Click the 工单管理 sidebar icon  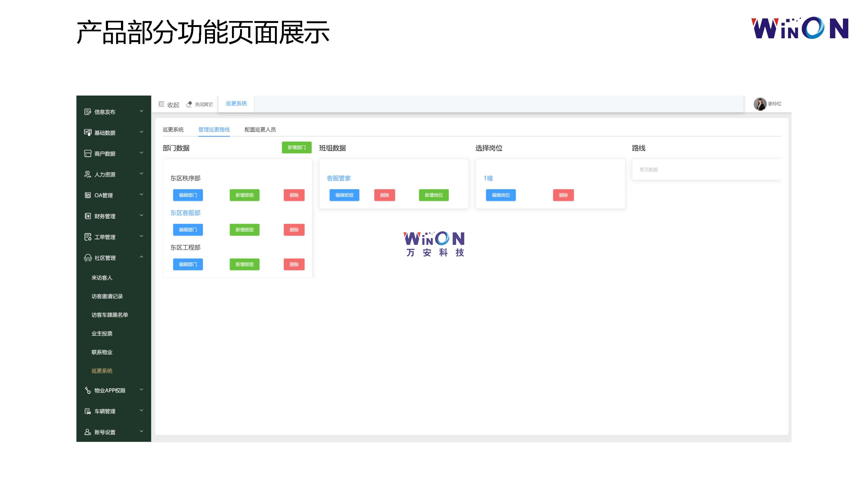click(x=88, y=237)
